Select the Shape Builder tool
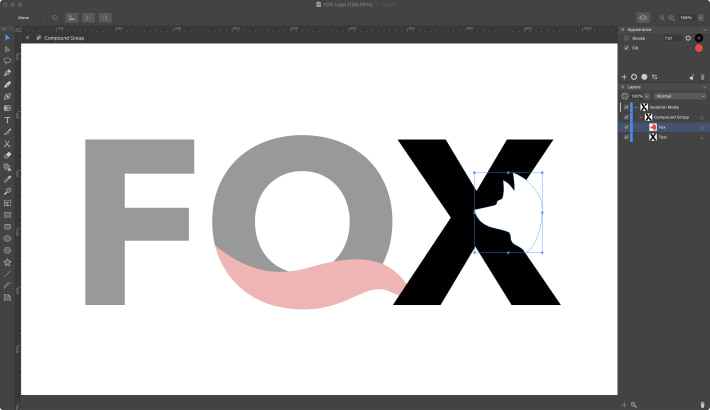710x410 pixels. (x=7, y=167)
